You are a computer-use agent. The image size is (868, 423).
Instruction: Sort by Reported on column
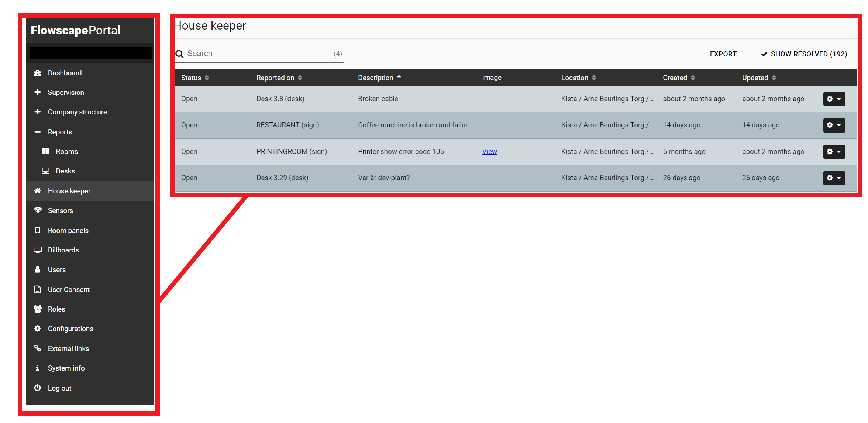(279, 78)
